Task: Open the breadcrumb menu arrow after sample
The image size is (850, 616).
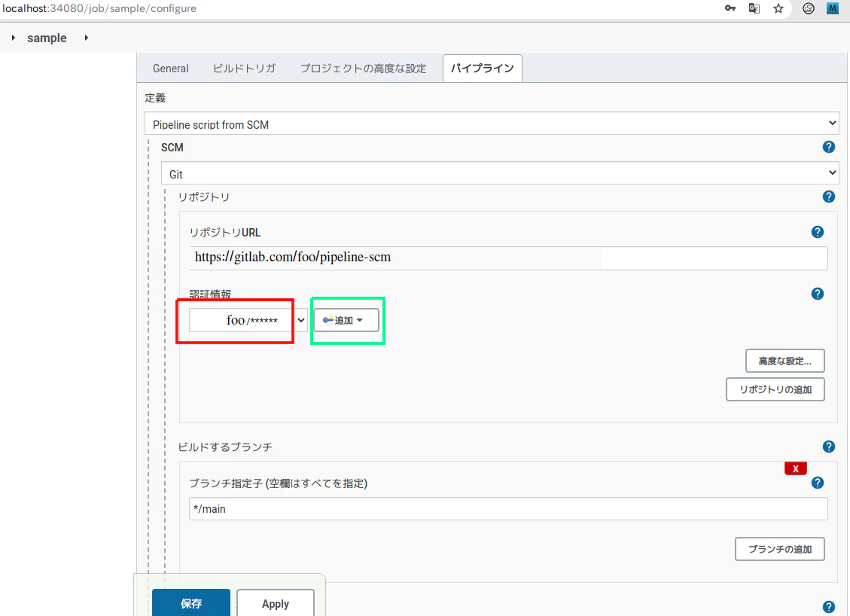Action: [x=86, y=38]
